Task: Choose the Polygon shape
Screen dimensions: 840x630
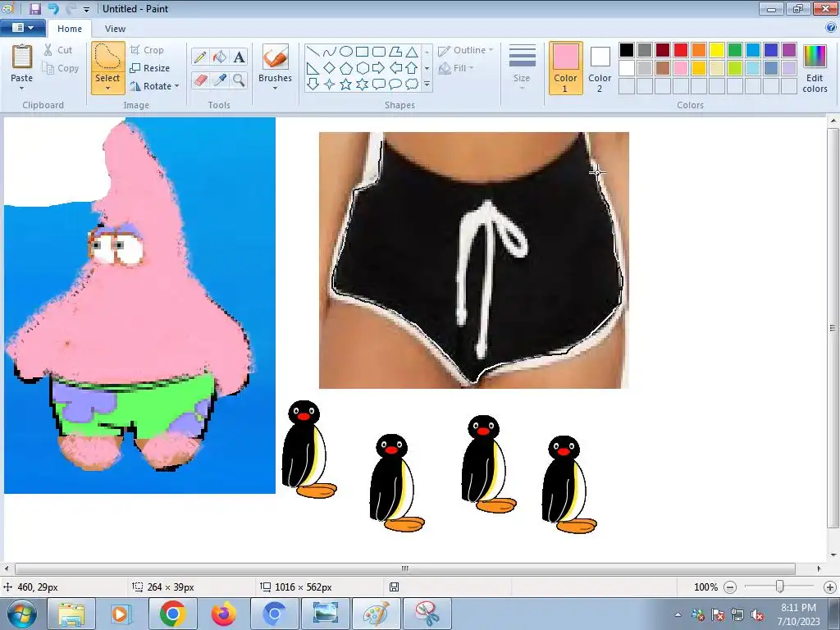Action: 395,52
